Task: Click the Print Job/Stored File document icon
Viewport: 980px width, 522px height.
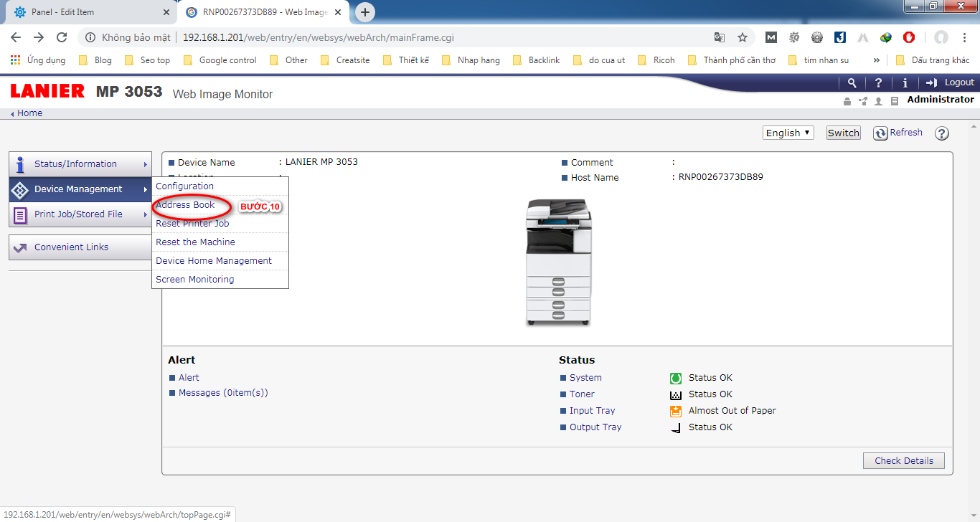Action: pyautogui.click(x=20, y=214)
